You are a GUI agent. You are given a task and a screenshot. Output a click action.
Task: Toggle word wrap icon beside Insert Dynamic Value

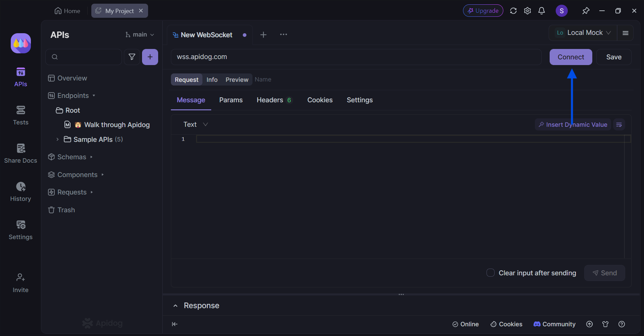pyautogui.click(x=619, y=125)
